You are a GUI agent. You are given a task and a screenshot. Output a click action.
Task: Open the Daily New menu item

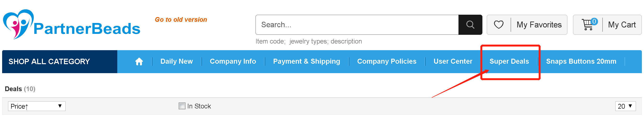(x=177, y=61)
